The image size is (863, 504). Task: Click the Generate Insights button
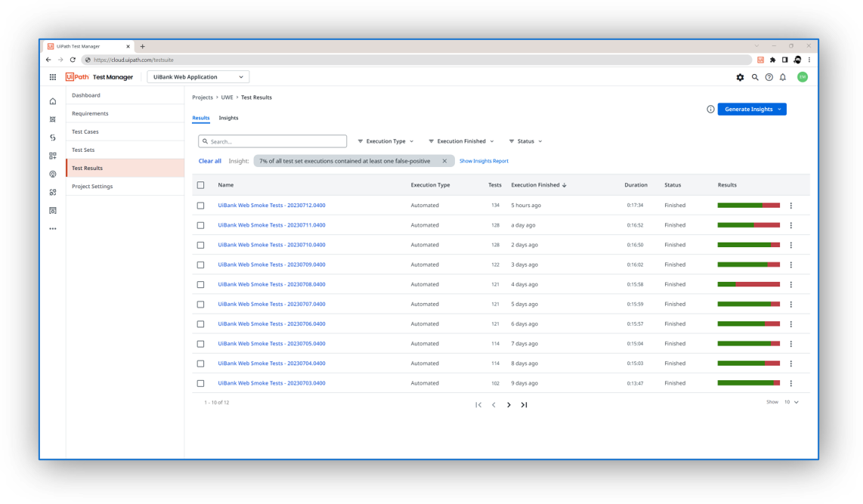(752, 109)
